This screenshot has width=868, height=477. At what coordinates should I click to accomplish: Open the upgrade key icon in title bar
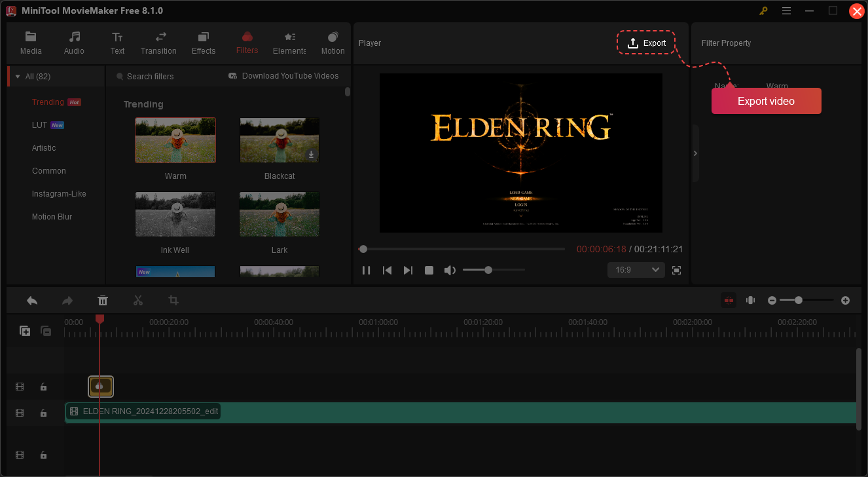[x=763, y=11]
